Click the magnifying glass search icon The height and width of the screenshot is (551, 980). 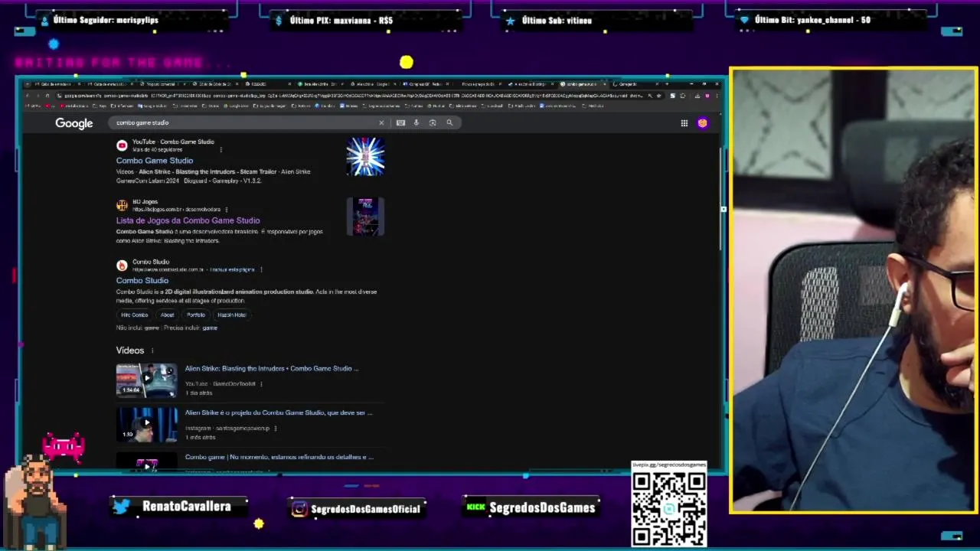click(449, 122)
